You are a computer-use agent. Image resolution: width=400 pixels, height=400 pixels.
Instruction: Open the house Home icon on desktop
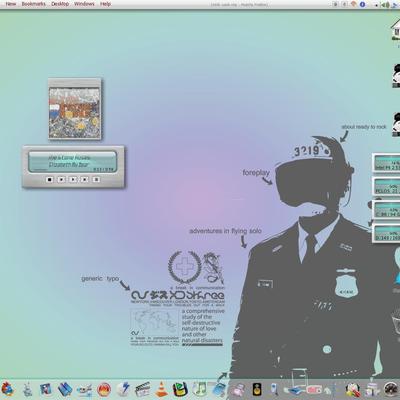coord(396,30)
